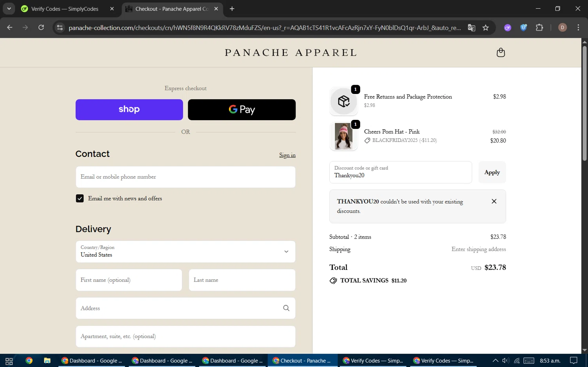Expand the Country/Region dropdown
The image size is (588, 367).
185,252
